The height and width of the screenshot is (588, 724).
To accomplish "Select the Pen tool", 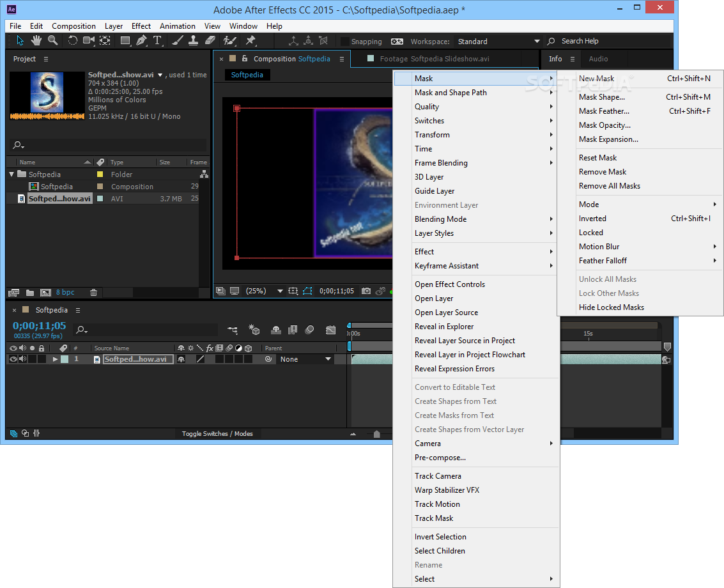I will [141, 40].
